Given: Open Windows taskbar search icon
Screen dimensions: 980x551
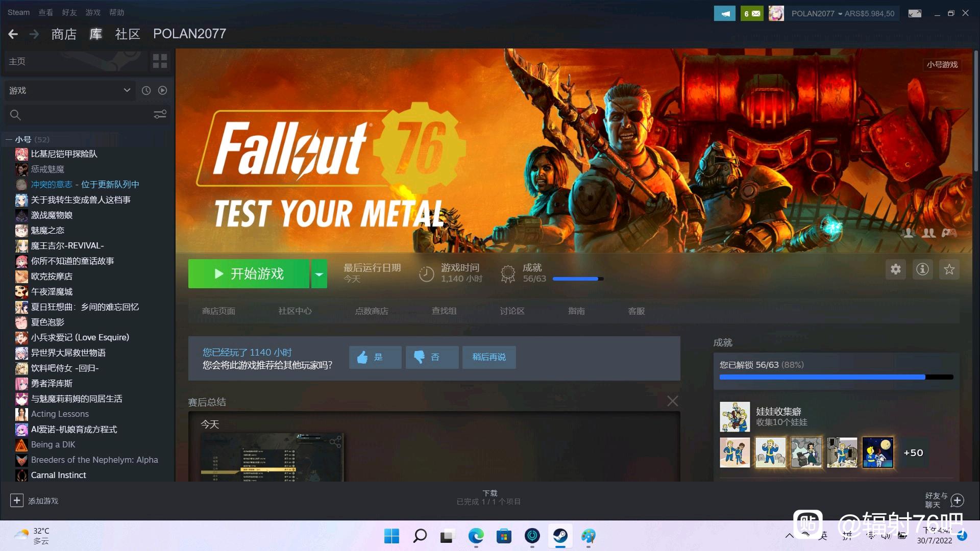Looking at the screenshot, I should pos(420,536).
